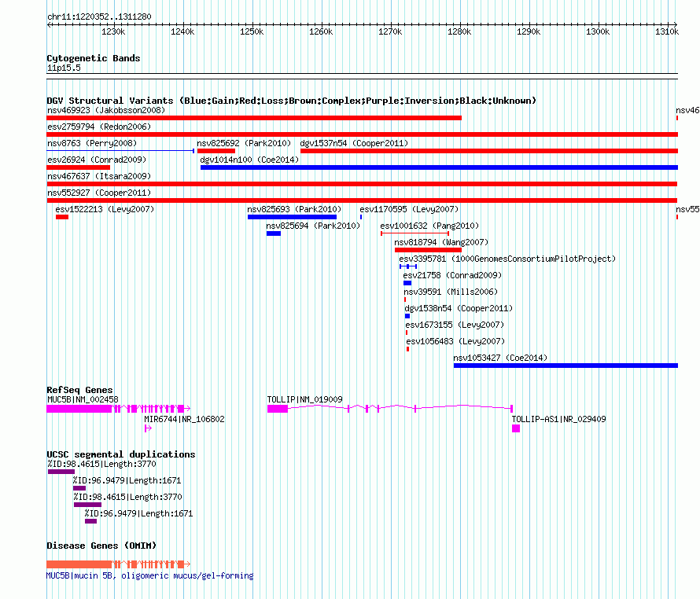
Task: Select the first 96.9479 Length:1671 duplication bar
Action: click(79, 488)
